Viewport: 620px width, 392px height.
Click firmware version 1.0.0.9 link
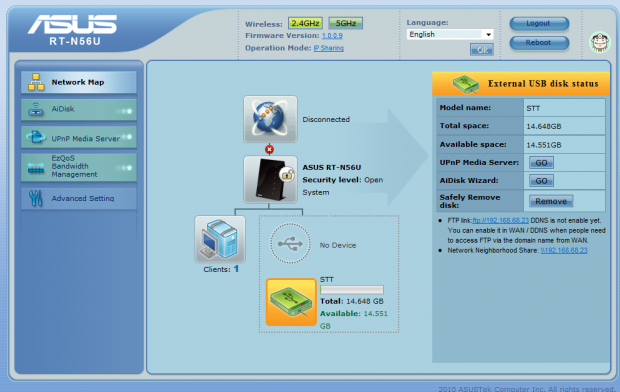pos(332,36)
